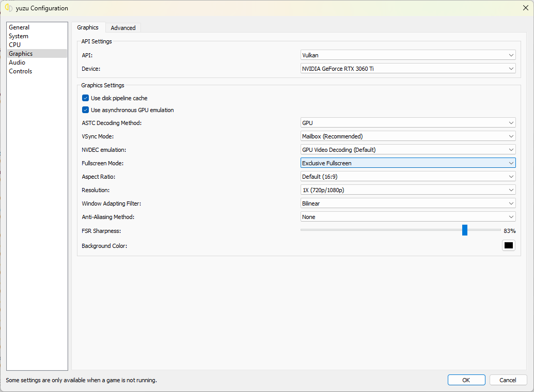Click the yuzu logo icon in title bar
The width and height of the screenshot is (534, 392).
point(8,8)
